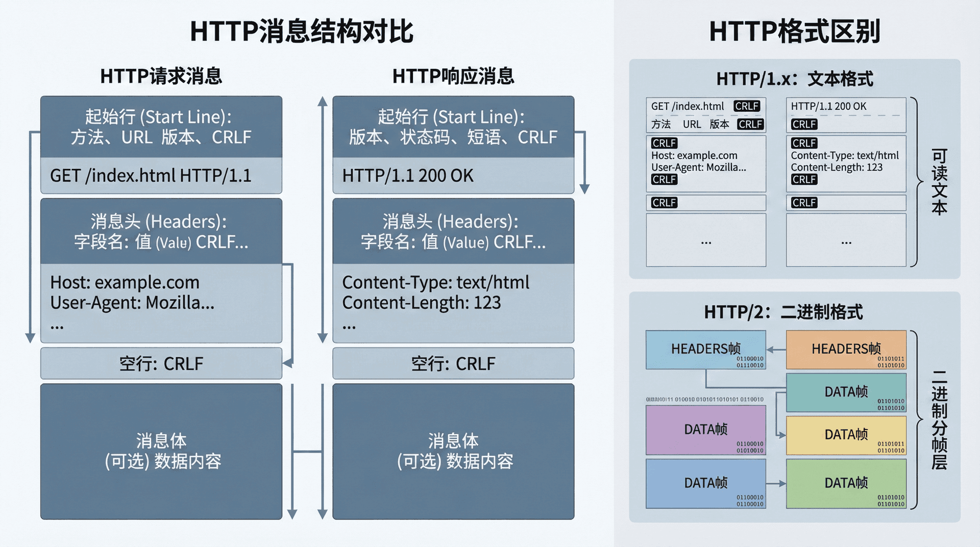Select the response 空行: CRLF bar
This screenshot has width=980, height=547.
click(453, 364)
